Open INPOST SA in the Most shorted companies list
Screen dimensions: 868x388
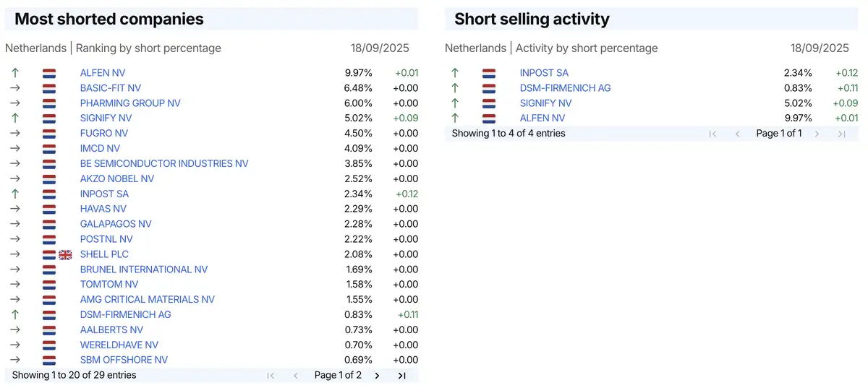105,194
